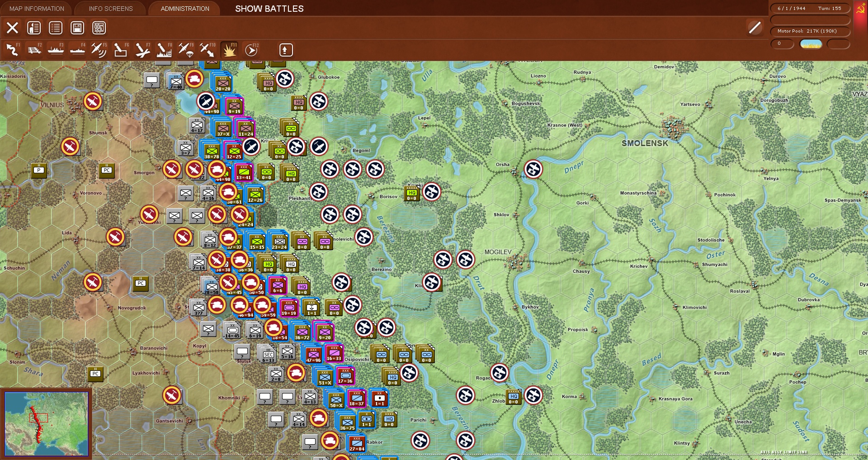Click the date and turn 155 display
Viewport: 868px width, 460px height.
click(810, 8)
